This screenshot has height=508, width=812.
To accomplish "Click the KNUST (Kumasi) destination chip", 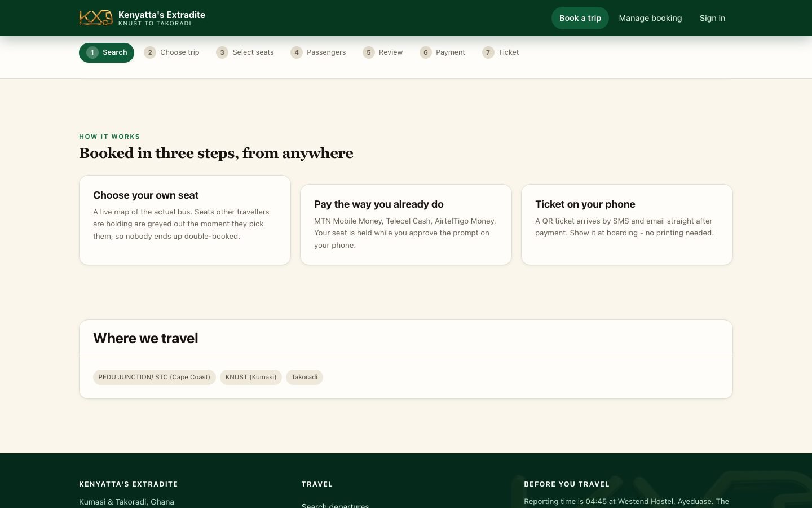I will [x=251, y=377].
